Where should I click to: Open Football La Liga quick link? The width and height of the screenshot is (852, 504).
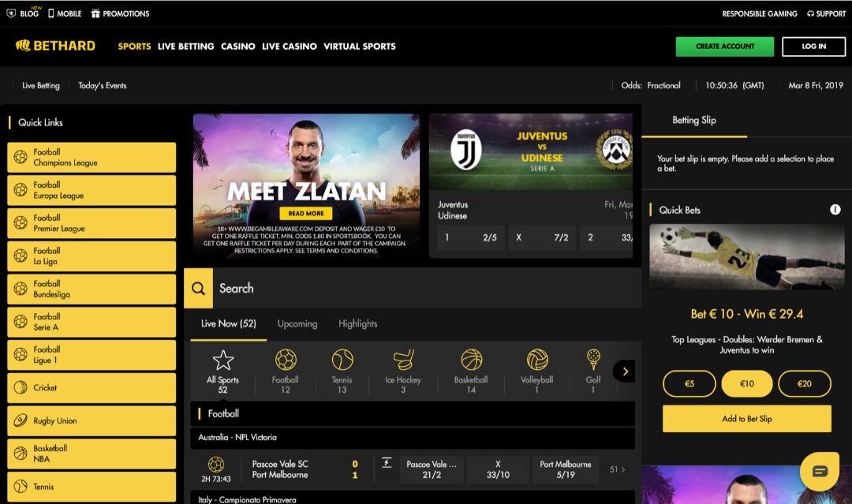[x=92, y=256]
